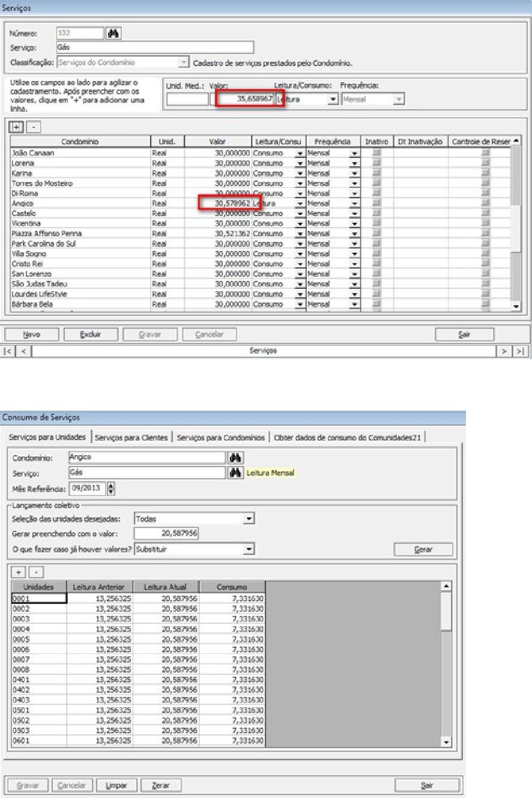Switch to Serviços para Unidades tab

coord(47,438)
